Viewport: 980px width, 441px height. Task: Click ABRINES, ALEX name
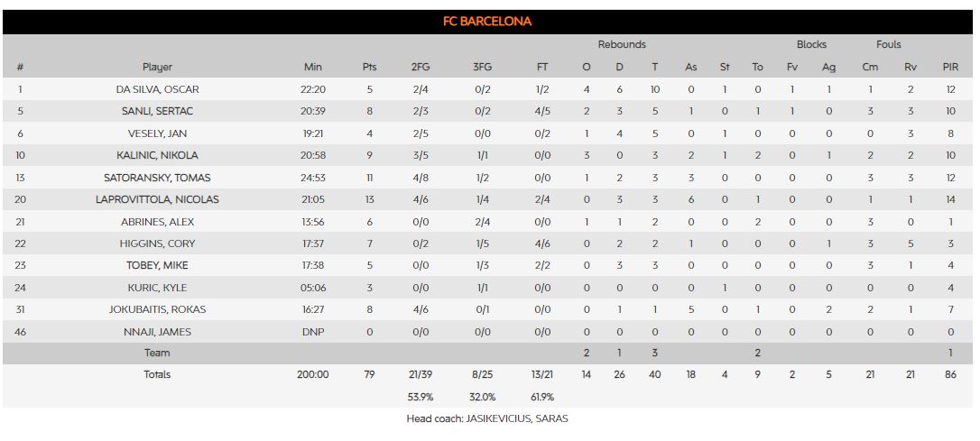click(x=157, y=222)
